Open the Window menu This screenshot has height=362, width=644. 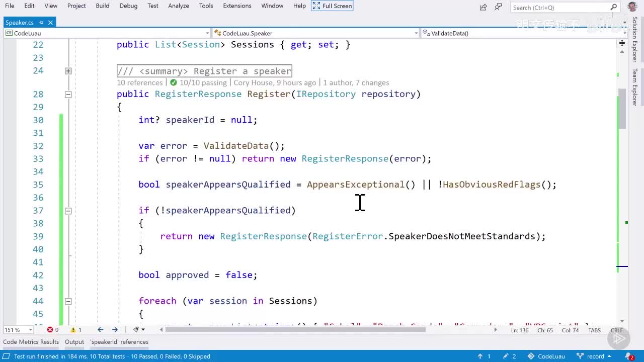click(x=272, y=6)
